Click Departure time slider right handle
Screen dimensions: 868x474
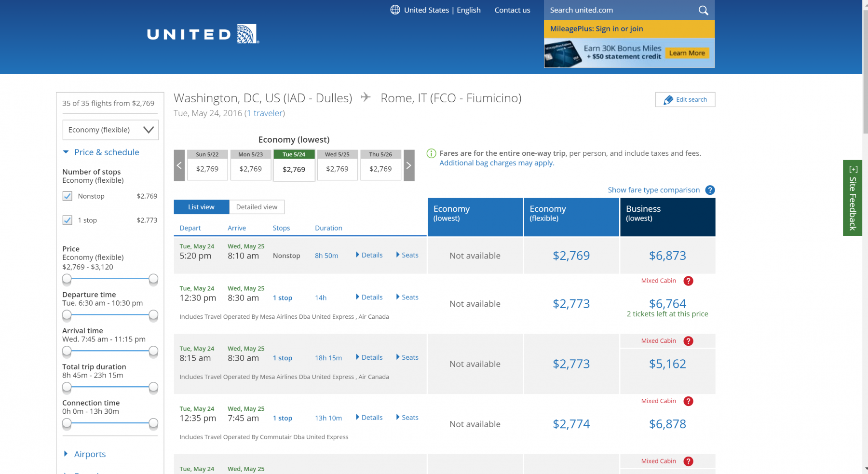[x=153, y=315]
